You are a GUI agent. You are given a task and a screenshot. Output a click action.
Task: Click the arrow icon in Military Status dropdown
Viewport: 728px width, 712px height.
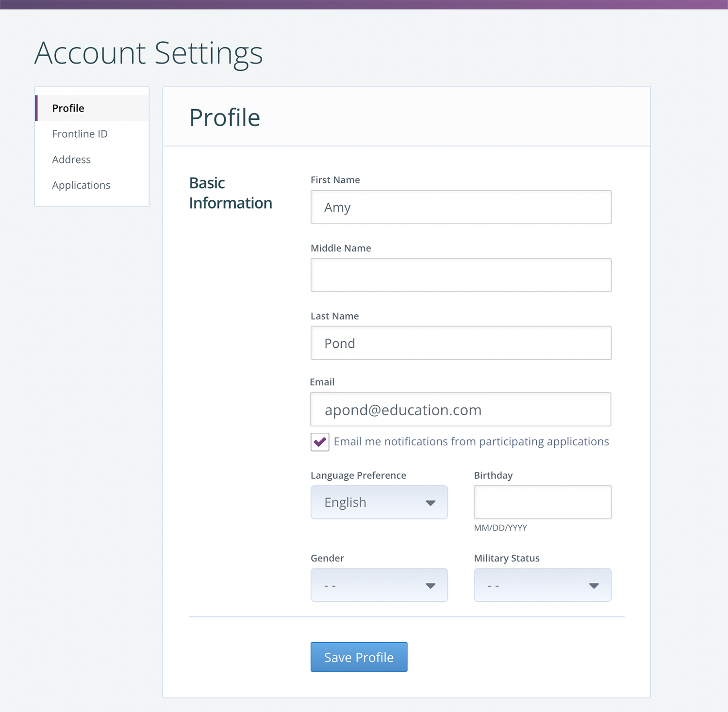(594, 586)
